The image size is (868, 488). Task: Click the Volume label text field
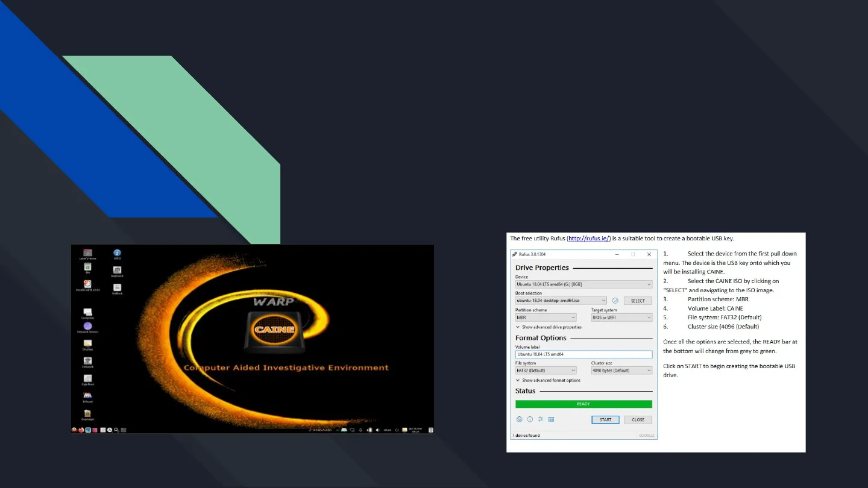click(583, 354)
